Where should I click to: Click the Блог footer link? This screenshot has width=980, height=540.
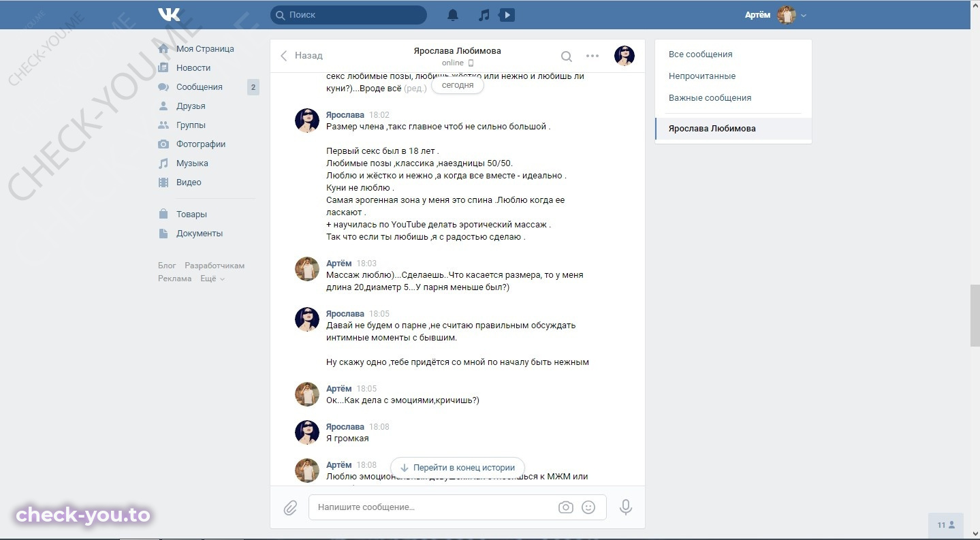(x=167, y=266)
